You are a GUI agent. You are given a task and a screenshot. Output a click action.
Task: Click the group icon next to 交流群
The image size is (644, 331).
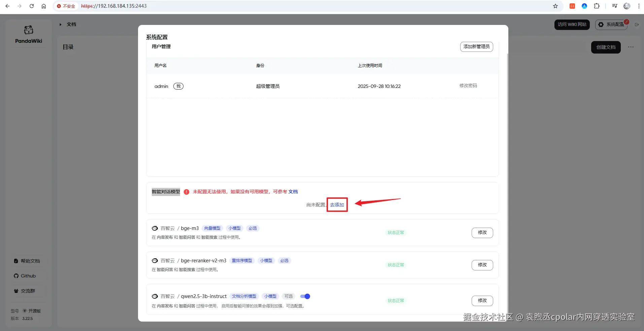pyautogui.click(x=16, y=291)
